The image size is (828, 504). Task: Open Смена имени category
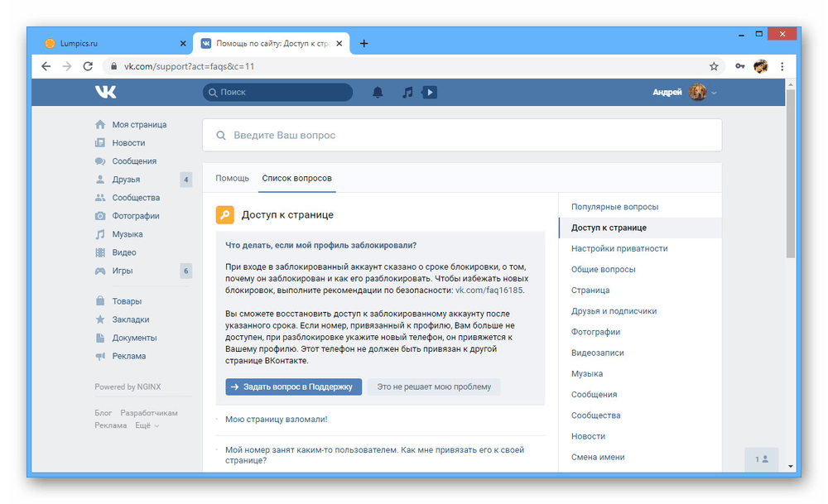tap(598, 457)
